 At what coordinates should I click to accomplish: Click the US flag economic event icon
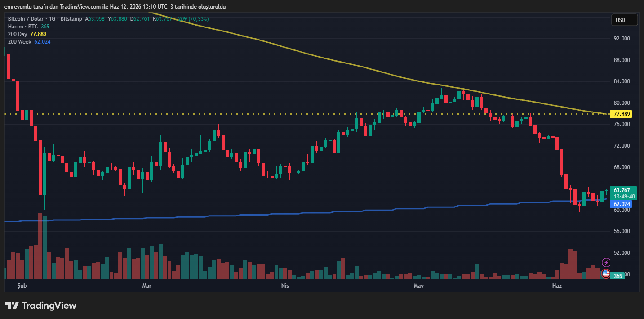606,273
